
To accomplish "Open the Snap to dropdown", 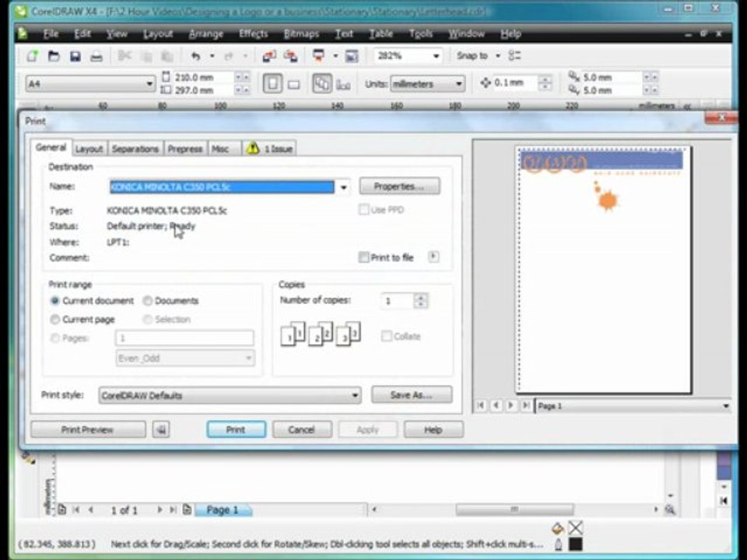I will pyautogui.click(x=498, y=56).
